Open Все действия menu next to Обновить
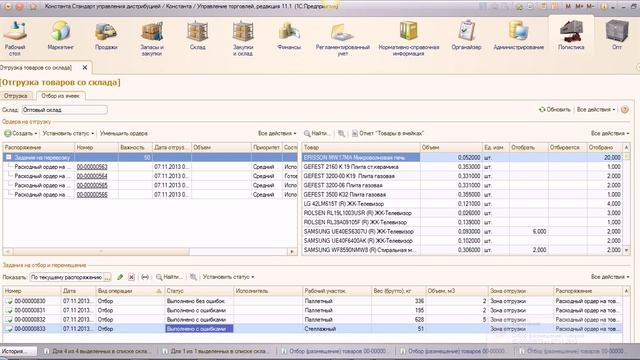Screen dimensions: 640x360 (596, 109)
